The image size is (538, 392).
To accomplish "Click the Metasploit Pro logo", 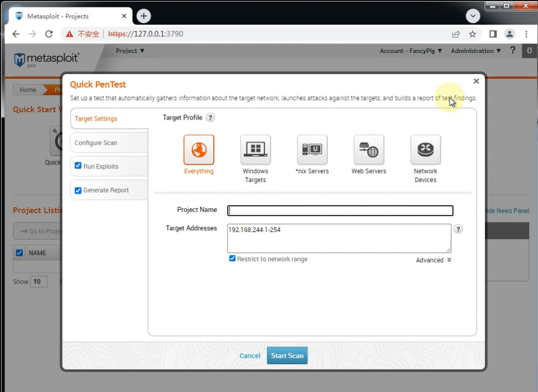I will pyautogui.click(x=47, y=60).
